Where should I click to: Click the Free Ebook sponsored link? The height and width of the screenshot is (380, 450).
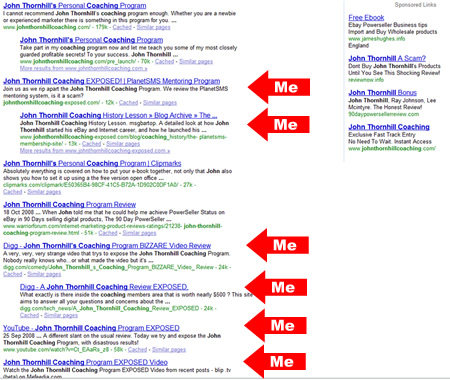366,18
